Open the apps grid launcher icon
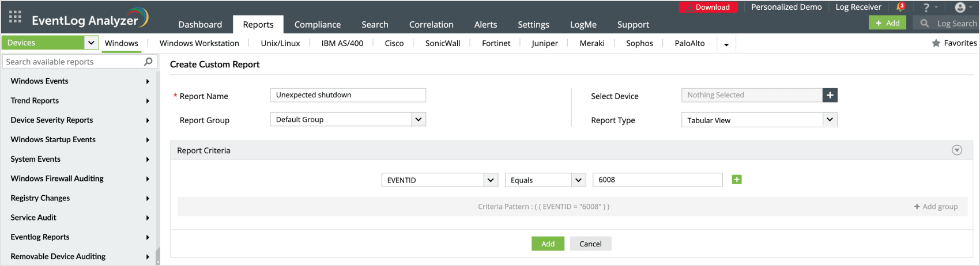Image resolution: width=980 pixels, height=266 pixels. (x=16, y=17)
